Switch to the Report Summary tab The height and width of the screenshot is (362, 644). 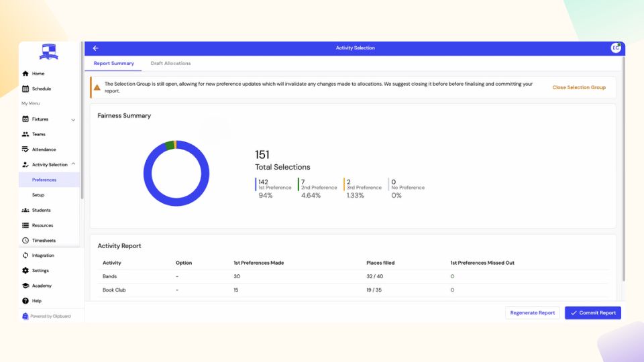114,63
